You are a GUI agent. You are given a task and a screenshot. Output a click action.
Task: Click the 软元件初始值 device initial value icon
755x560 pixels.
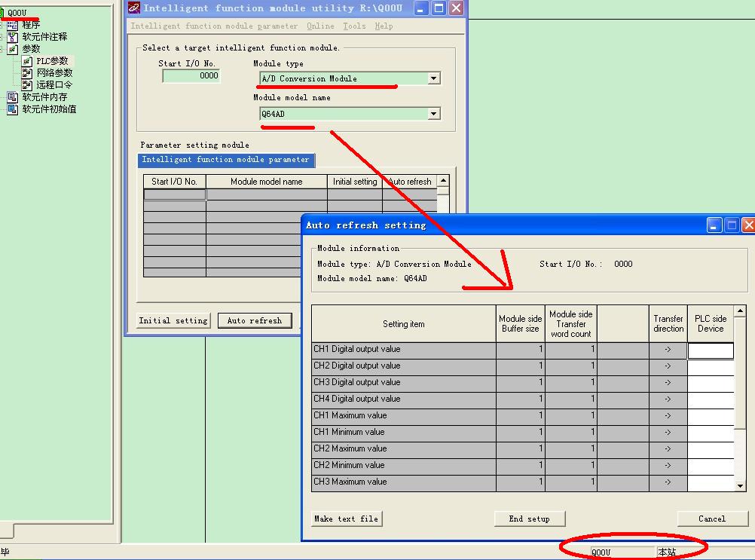coord(13,109)
